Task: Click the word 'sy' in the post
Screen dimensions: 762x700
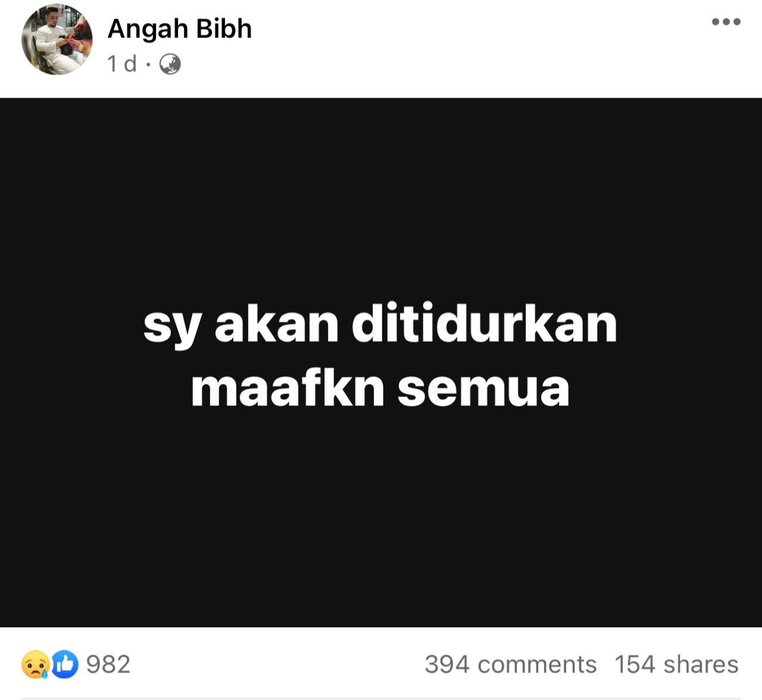Action: (x=171, y=329)
